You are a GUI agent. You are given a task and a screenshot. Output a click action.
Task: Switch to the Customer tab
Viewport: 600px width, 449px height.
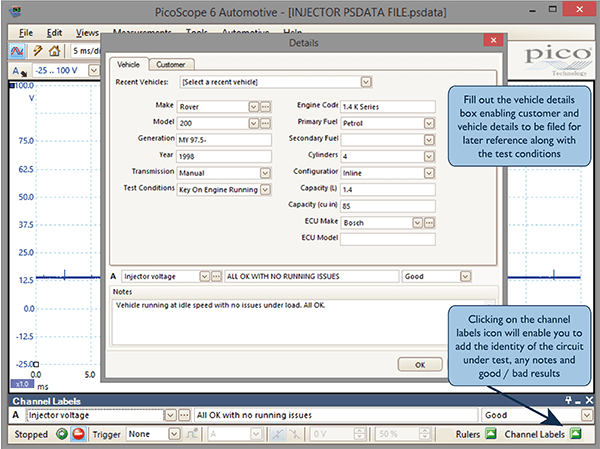click(171, 64)
